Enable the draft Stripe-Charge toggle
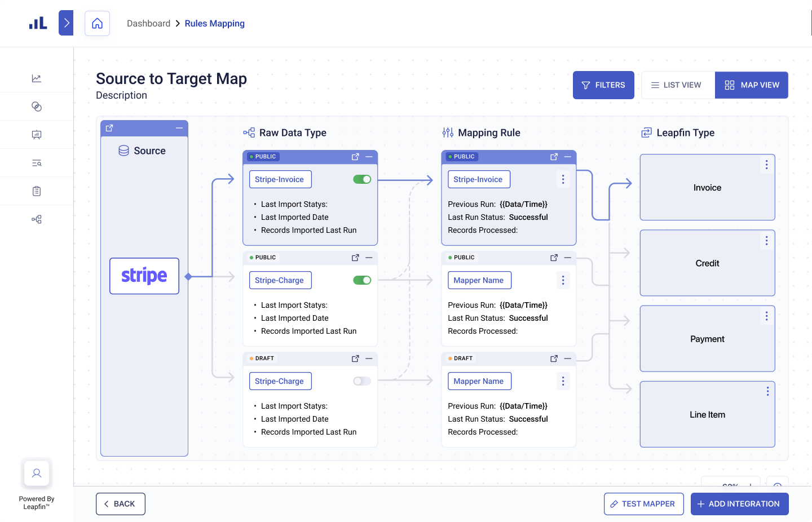 coord(362,381)
